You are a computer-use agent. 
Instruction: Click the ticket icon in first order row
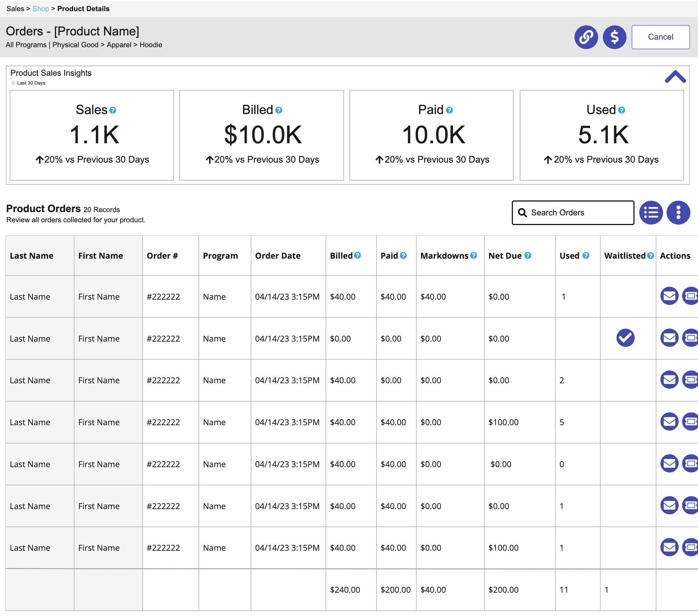[690, 296]
